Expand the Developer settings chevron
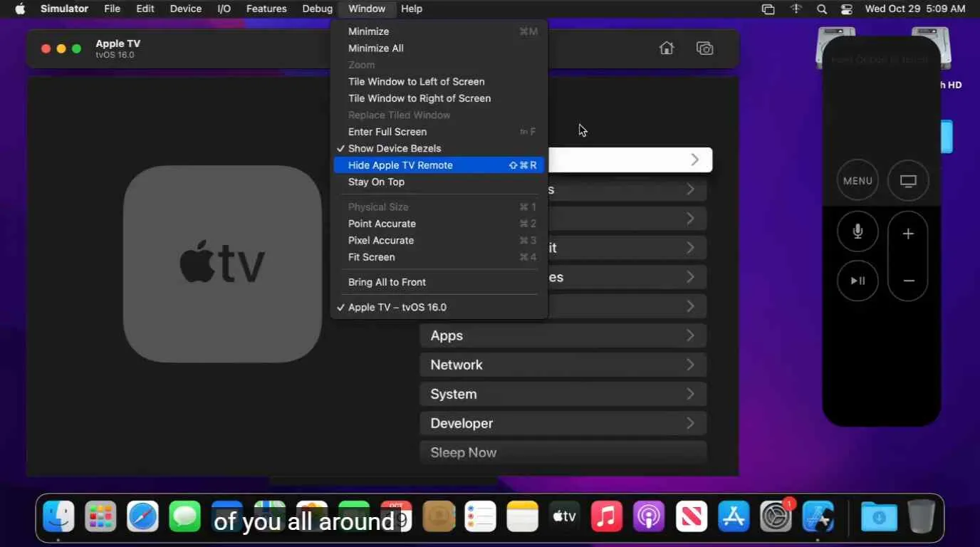Screen dimensions: 980x547 [690, 423]
